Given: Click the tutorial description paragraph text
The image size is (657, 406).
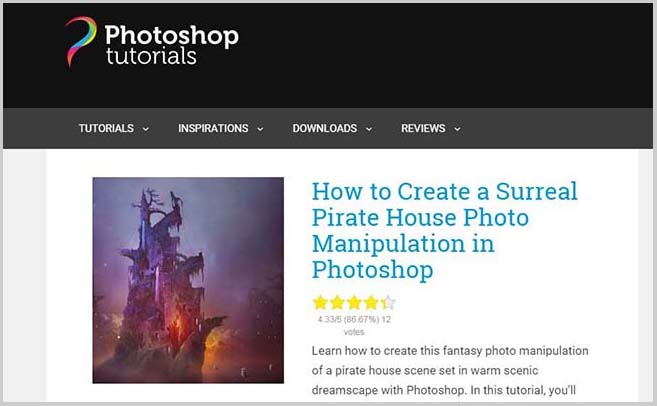Looking at the screenshot, I should (450, 370).
